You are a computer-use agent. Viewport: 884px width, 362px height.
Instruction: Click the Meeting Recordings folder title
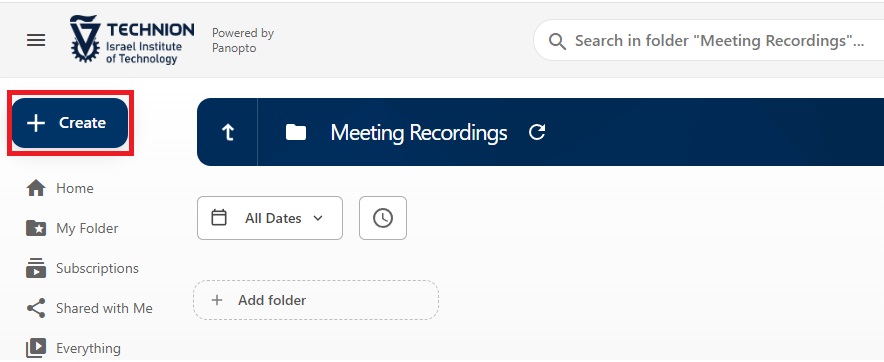pos(418,133)
